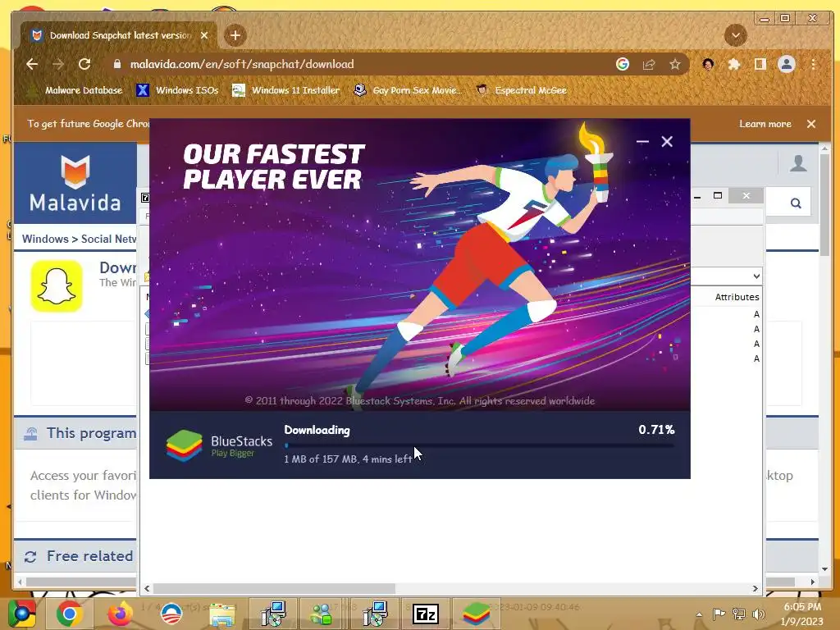Click the round extension avatar icon
Image resolution: width=840 pixels, height=630 pixels.
pyautogui.click(x=708, y=64)
